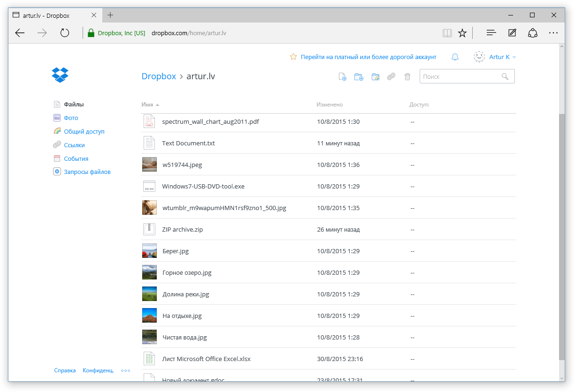575x392 pixels.
Task: Go to Общий доступ section
Action: [84, 132]
